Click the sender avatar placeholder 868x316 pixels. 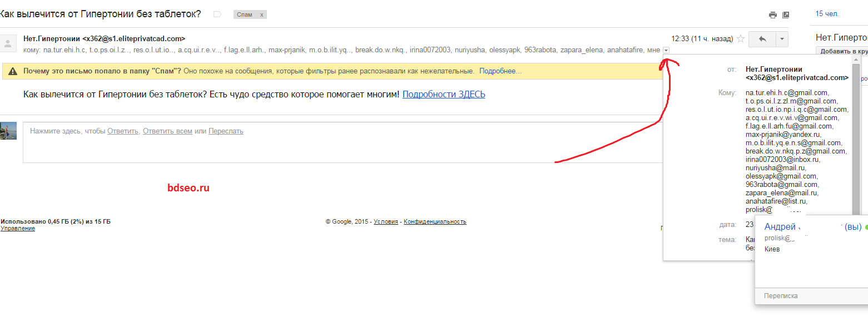point(8,42)
